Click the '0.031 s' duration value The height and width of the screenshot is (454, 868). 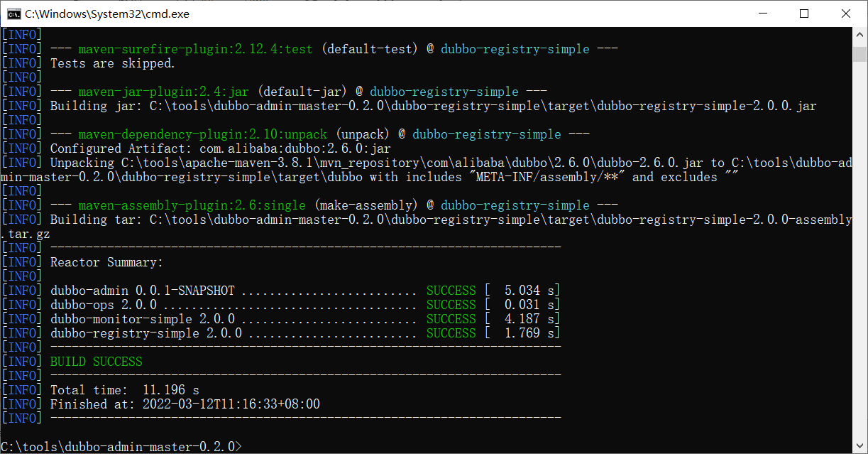point(528,305)
